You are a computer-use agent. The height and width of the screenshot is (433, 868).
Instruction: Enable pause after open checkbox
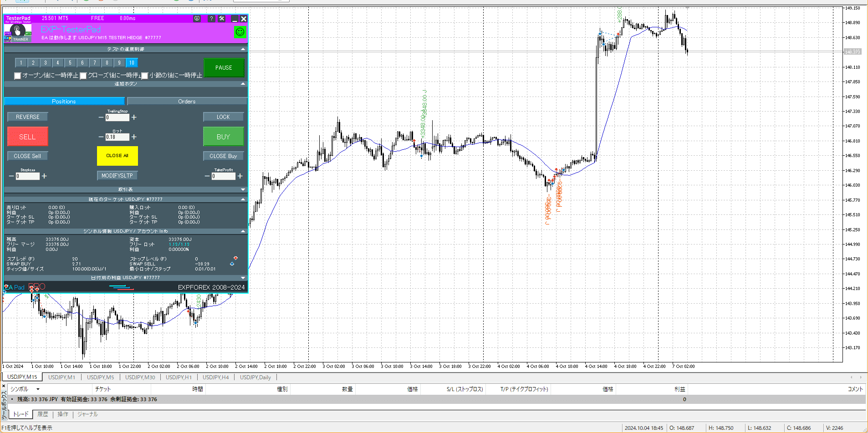(18, 76)
